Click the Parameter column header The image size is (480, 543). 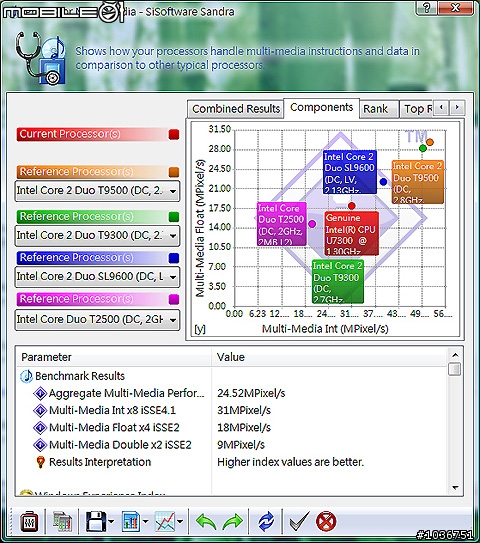coord(114,357)
